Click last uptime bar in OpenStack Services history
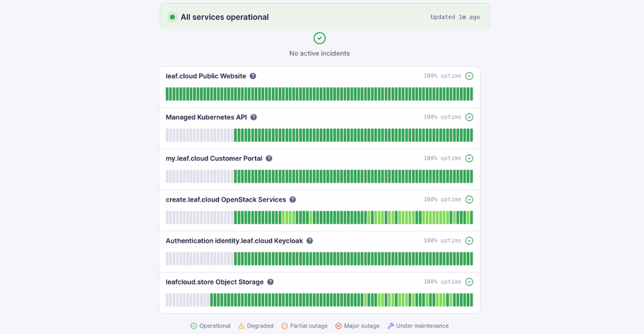Viewport: 644px width, 334px height. (x=472, y=217)
